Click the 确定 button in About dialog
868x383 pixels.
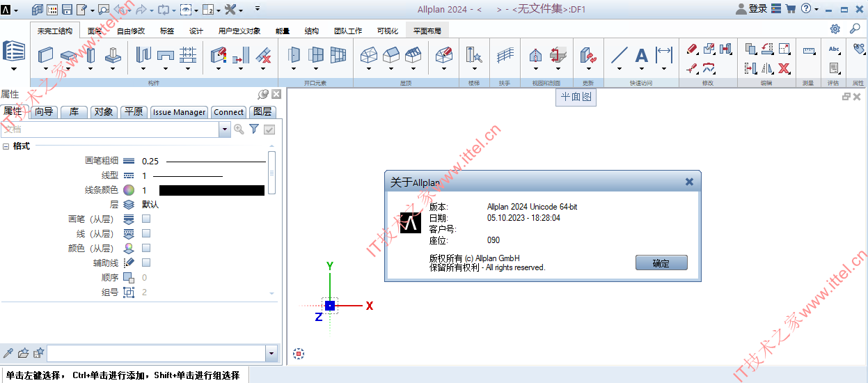pos(661,263)
